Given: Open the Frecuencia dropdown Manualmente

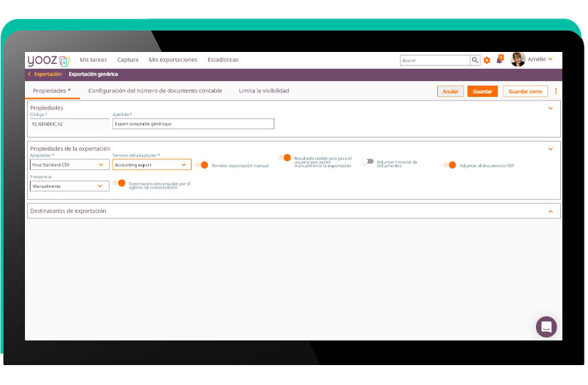Looking at the screenshot, I should click(69, 186).
